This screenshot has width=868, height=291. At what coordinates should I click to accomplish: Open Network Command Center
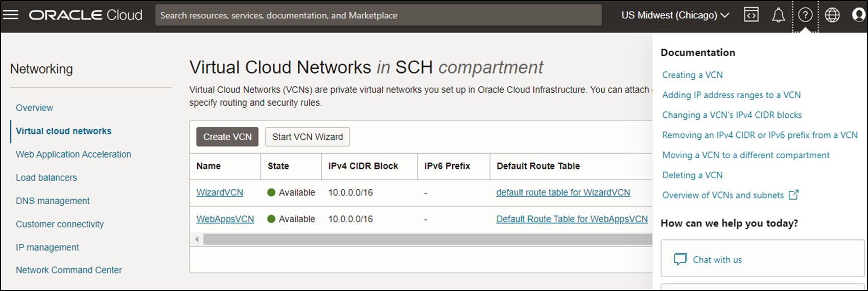(x=68, y=270)
